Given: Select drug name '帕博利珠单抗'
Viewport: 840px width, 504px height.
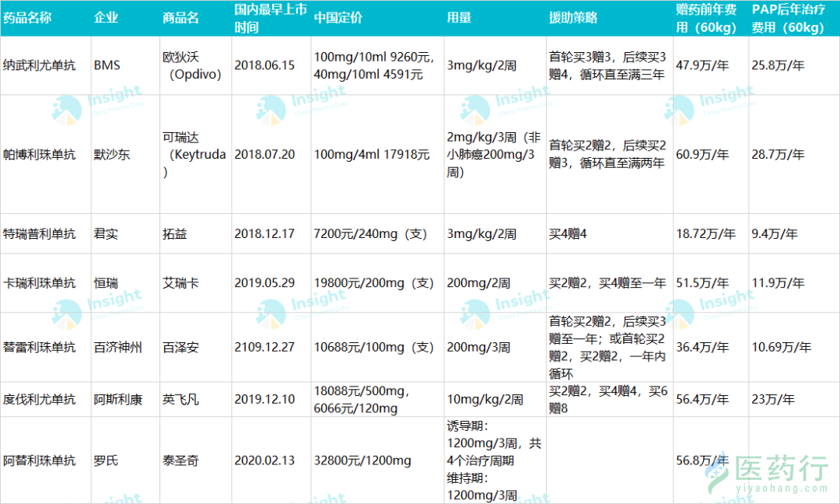Looking at the screenshot, I should coord(39,155).
